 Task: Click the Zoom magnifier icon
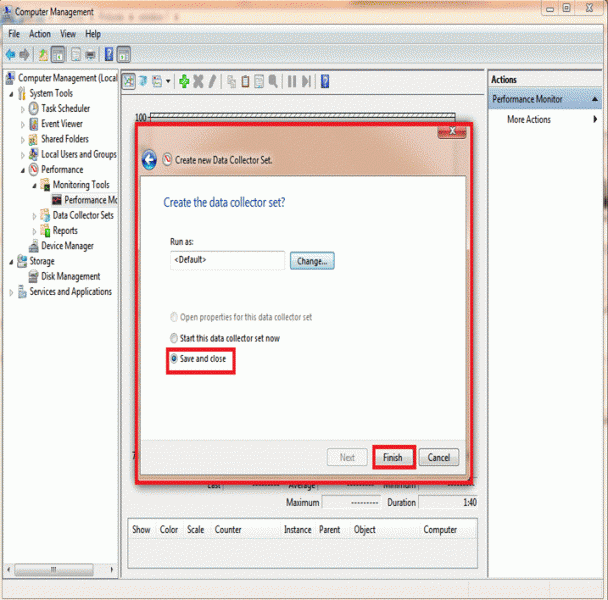[x=273, y=81]
